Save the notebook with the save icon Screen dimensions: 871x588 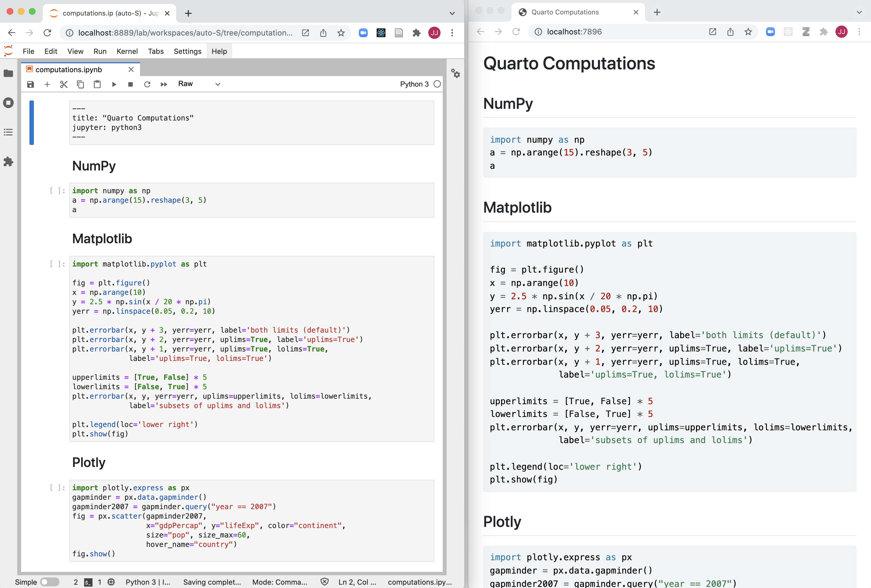click(30, 84)
